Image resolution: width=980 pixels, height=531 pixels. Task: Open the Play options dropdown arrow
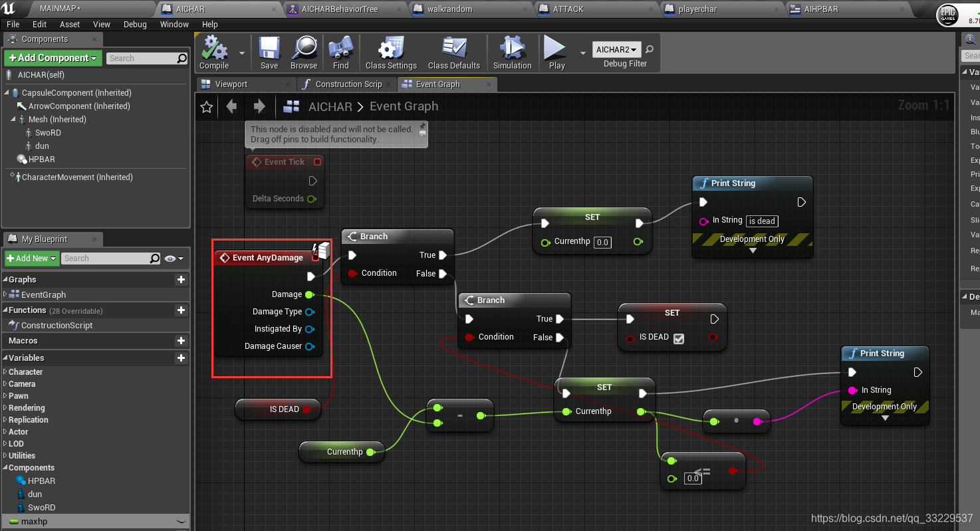(x=583, y=53)
